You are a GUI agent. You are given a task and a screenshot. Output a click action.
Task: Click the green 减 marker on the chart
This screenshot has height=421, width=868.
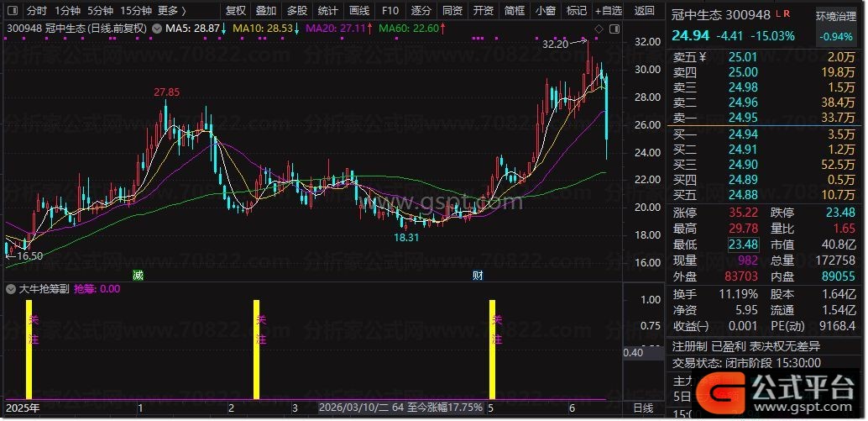(x=138, y=276)
